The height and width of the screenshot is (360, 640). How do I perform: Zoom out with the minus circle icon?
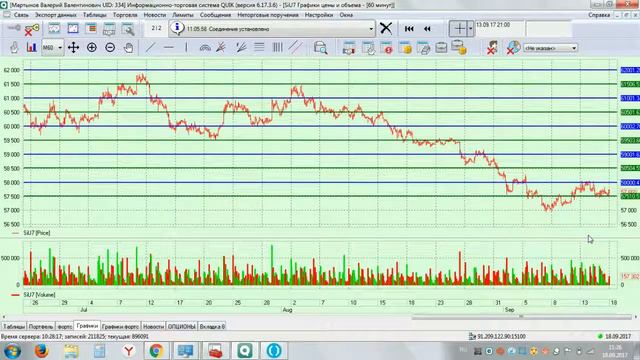pyautogui.click(x=110, y=48)
